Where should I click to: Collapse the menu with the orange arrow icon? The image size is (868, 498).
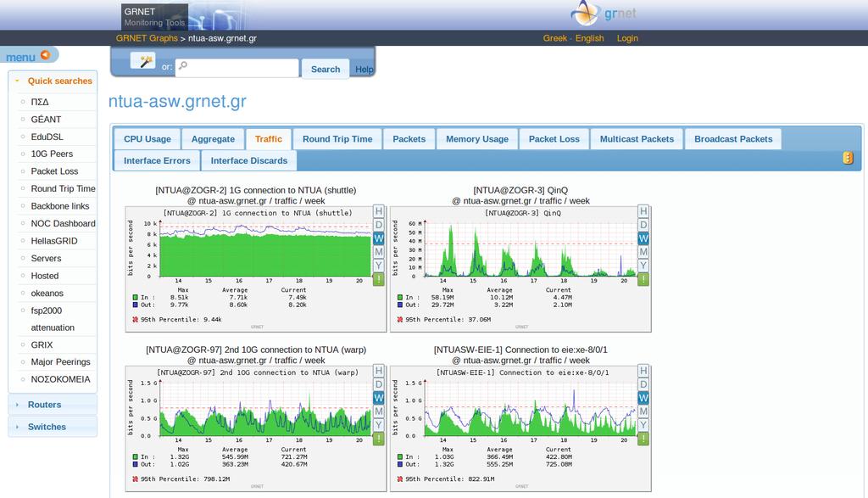[46, 55]
